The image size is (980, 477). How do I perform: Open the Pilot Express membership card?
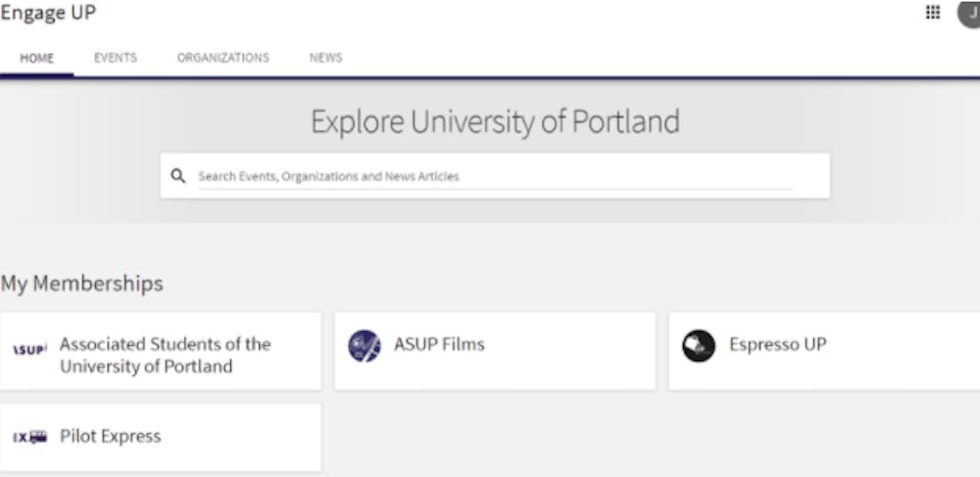tap(161, 437)
